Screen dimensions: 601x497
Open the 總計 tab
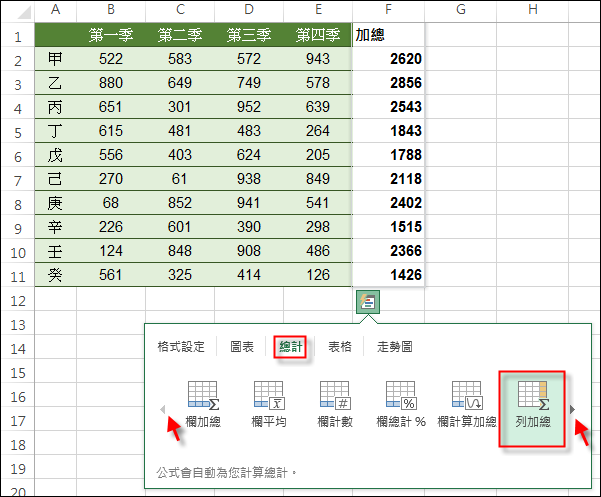point(290,347)
